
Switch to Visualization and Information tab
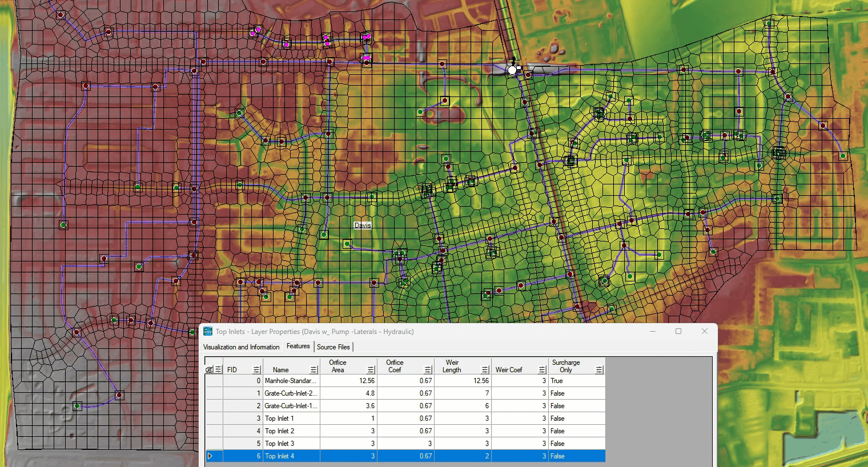242,347
